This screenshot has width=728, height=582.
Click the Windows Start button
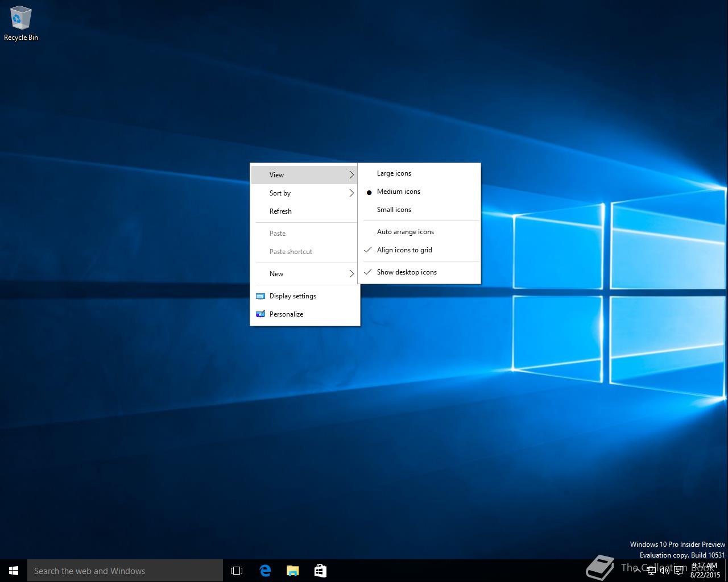pos(14,571)
